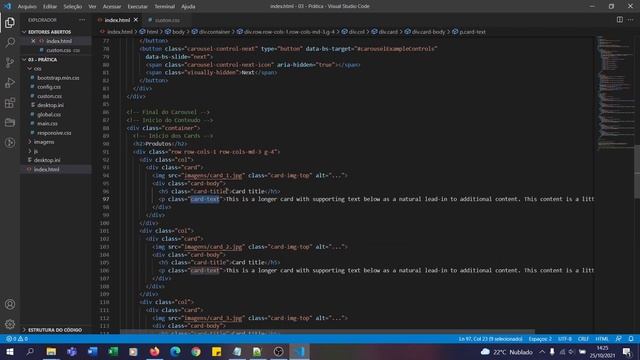Close index.html in Open Editors list

pyautogui.click(x=33, y=41)
